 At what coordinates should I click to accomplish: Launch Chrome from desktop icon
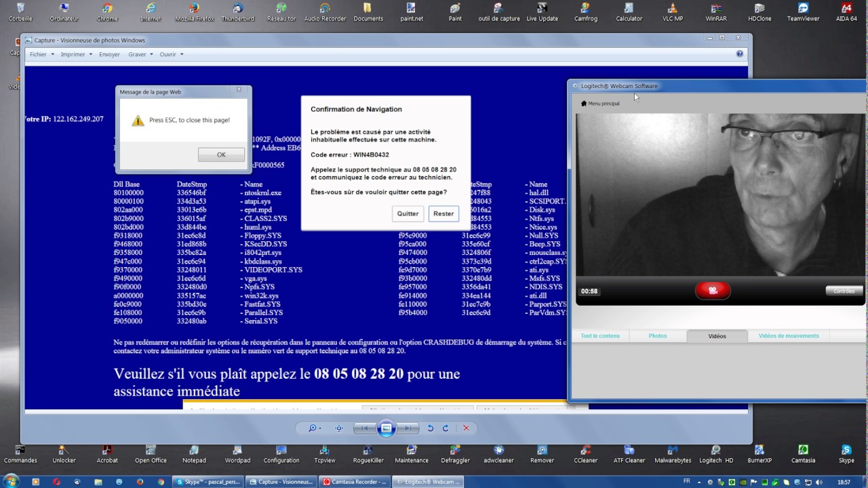(x=107, y=12)
